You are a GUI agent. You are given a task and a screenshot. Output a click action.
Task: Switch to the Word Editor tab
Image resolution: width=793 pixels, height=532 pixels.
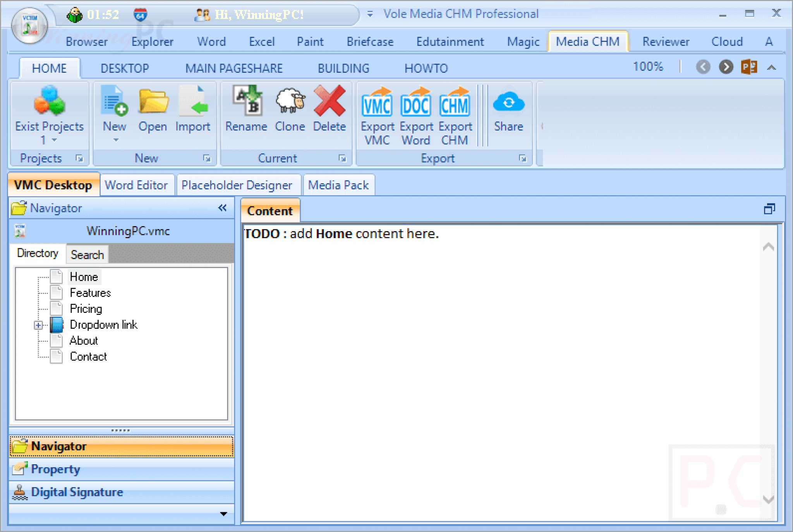coord(136,185)
